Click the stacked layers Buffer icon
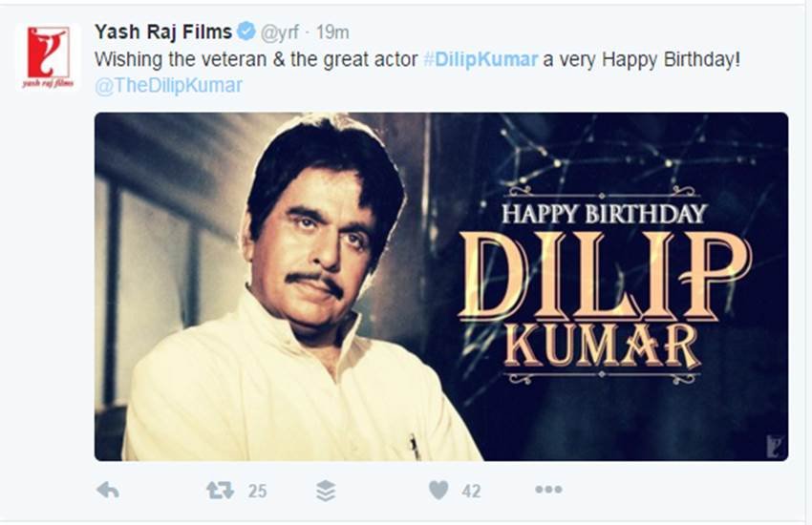812x525 pixels. (326, 491)
